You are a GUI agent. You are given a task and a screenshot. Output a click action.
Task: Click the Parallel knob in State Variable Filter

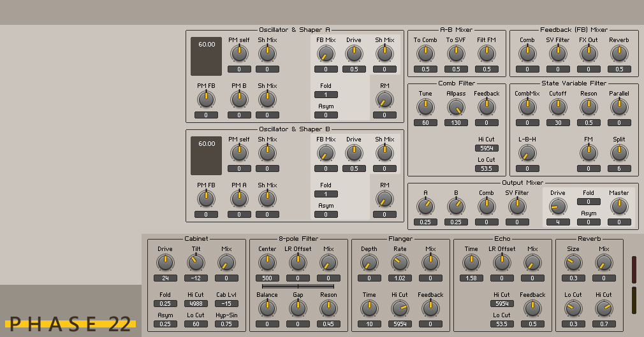click(619, 107)
